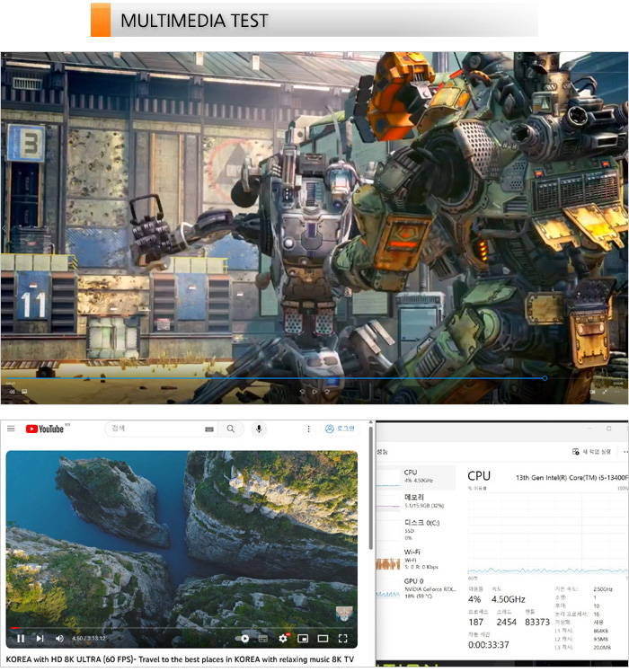Open YouTube miniplayer

tap(303, 639)
